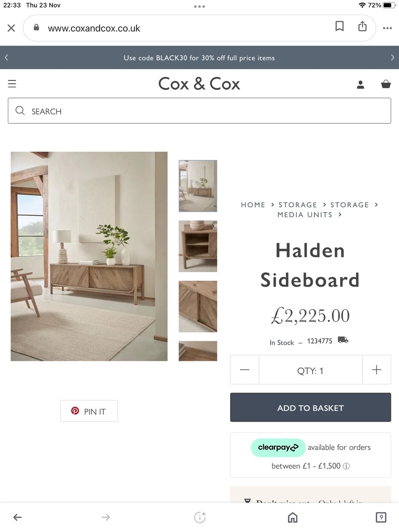Decrease quantity with the minus button
The image size is (399, 532).
(245, 370)
